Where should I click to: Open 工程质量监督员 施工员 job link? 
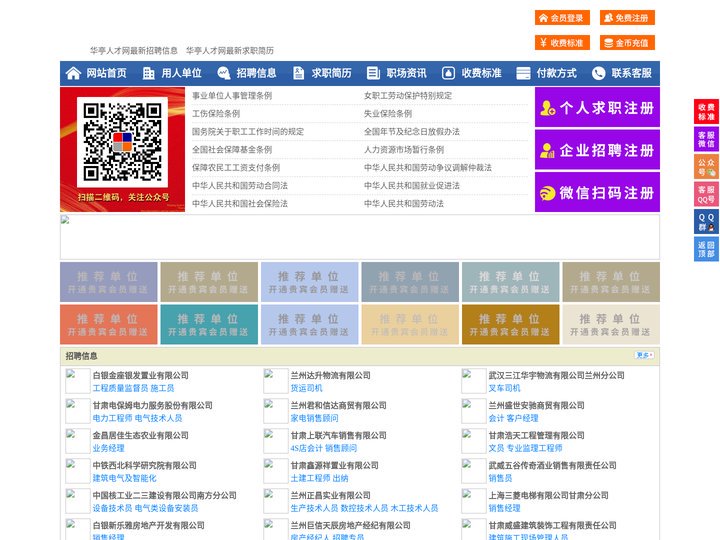click(x=133, y=388)
